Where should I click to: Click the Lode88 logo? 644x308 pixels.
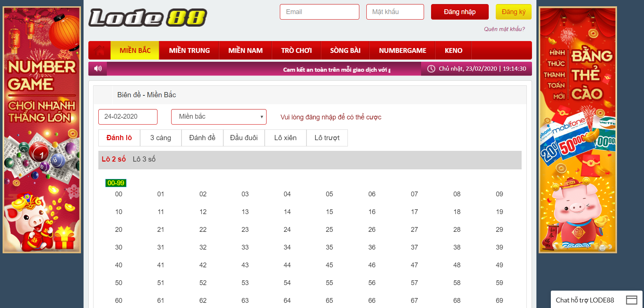click(148, 17)
